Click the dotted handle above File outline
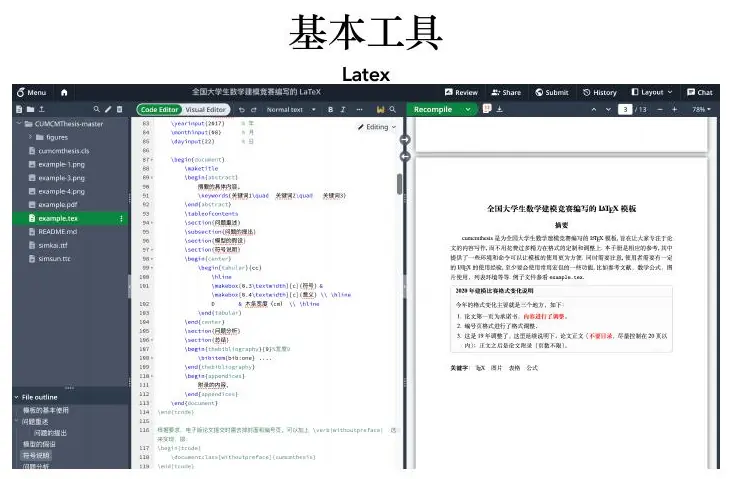Screen dimensions: 734x479 pos(70,388)
